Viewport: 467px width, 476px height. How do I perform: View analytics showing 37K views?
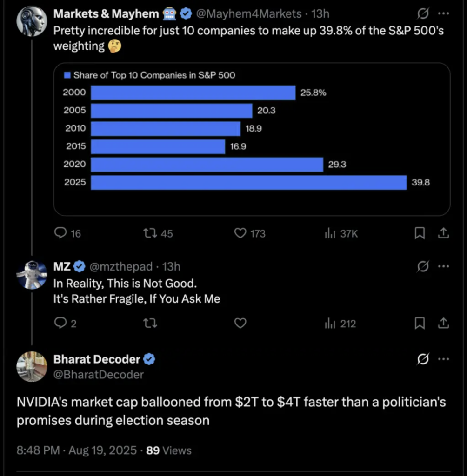tap(341, 233)
